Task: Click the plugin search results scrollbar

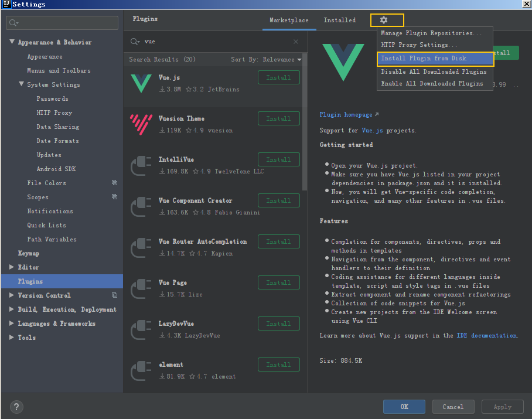Action: (304, 122)
